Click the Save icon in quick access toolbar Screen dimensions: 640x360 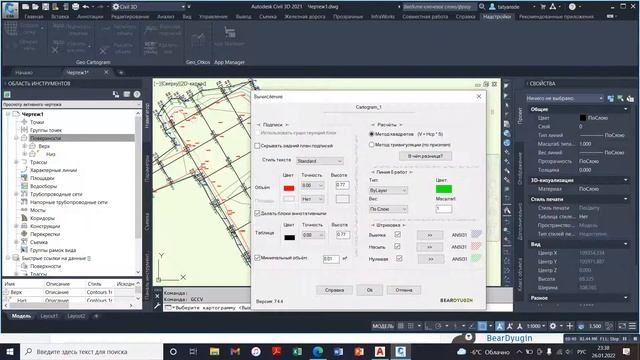(x=45, y=7)
